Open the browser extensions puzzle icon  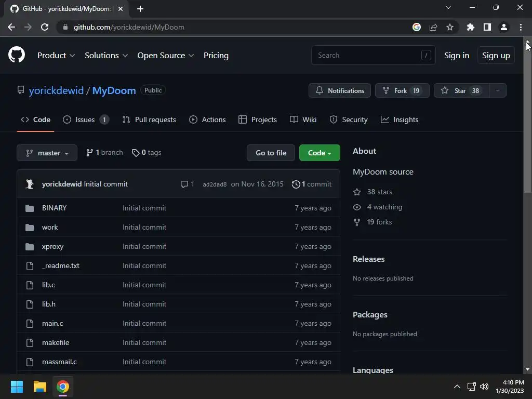click(471, 27)
